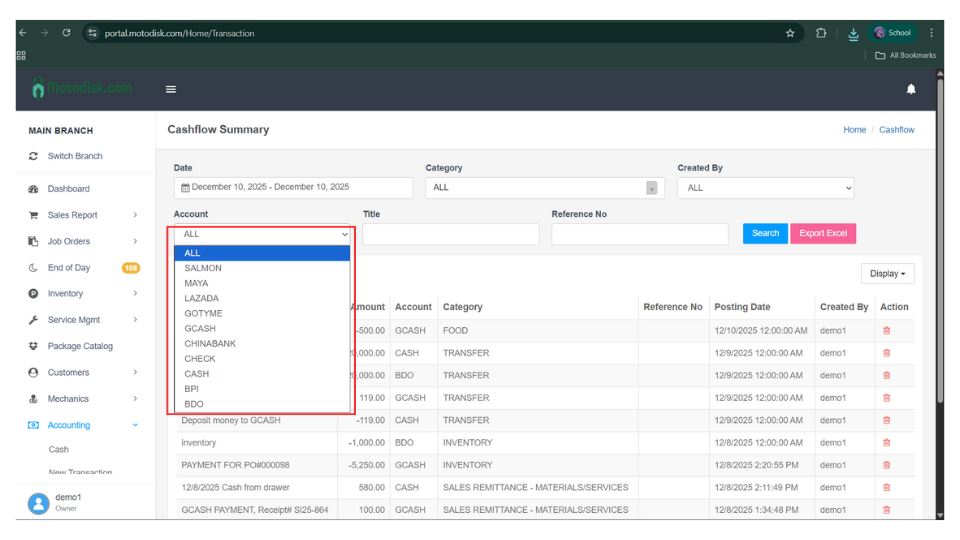The height and width of the screenshot is (540, 960).
Task: Toggle the hamburger sidebar menu
Action: (171, 89)
